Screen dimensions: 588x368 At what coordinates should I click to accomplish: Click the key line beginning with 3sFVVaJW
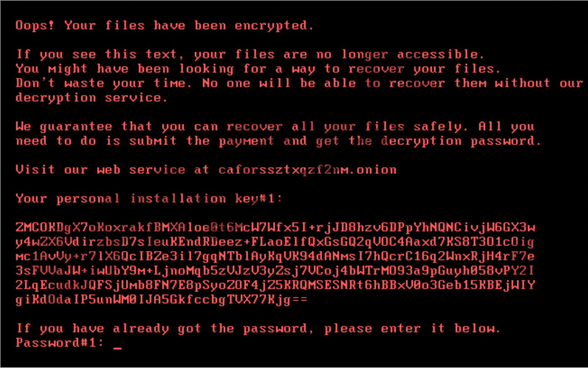tap(275, 271)
